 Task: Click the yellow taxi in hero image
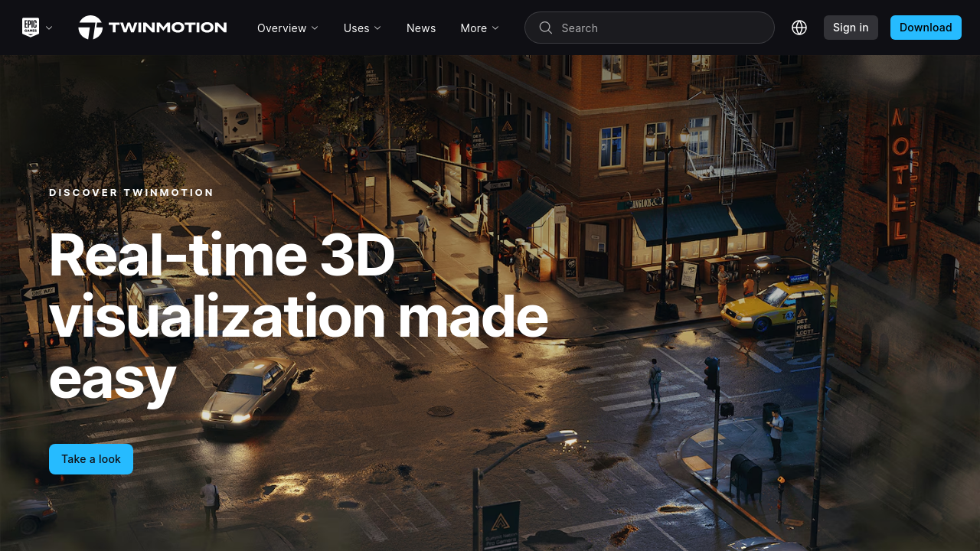pos(773,306)
